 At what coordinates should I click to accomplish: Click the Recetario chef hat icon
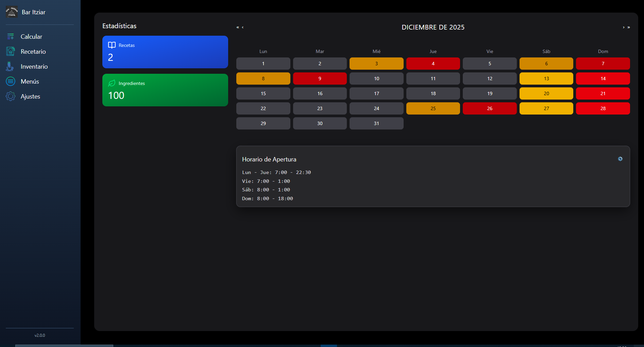11,51
